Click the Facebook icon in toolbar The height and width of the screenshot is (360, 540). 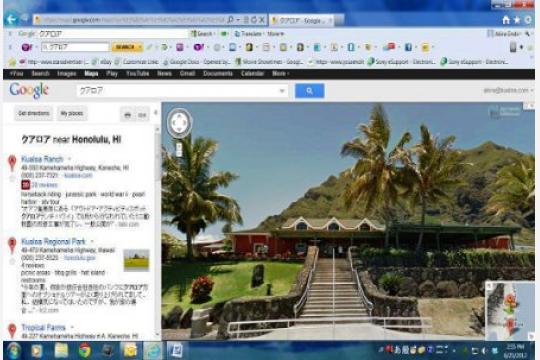tap(408, 47)
